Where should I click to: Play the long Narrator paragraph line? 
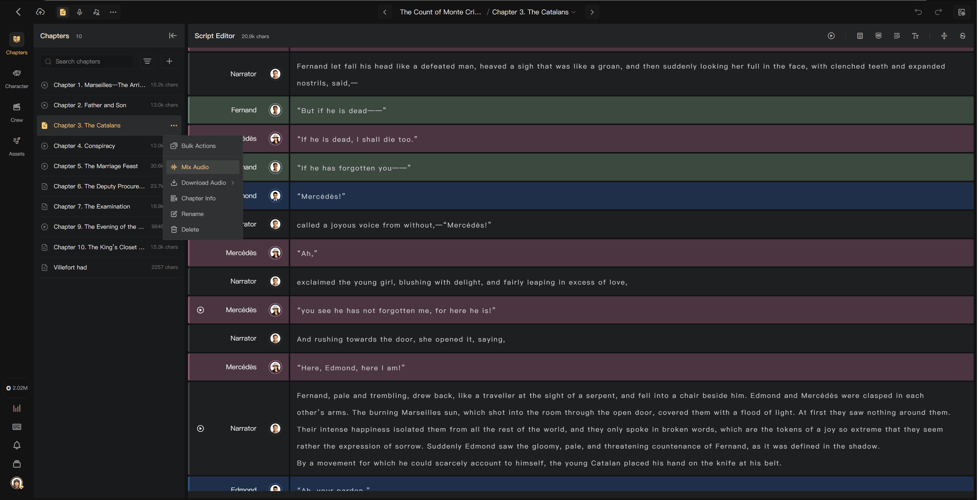click(201, 428)
